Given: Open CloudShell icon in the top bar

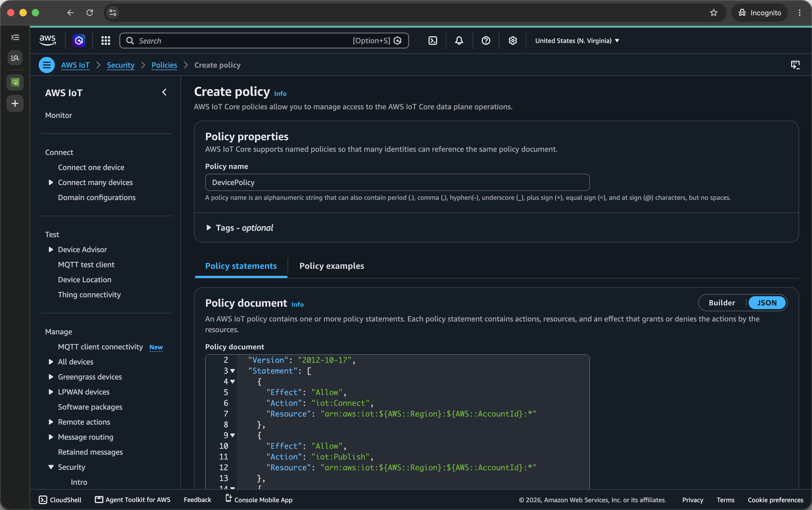Looking at the screenshot, I should pyautogui.click(x=433, y=41).
